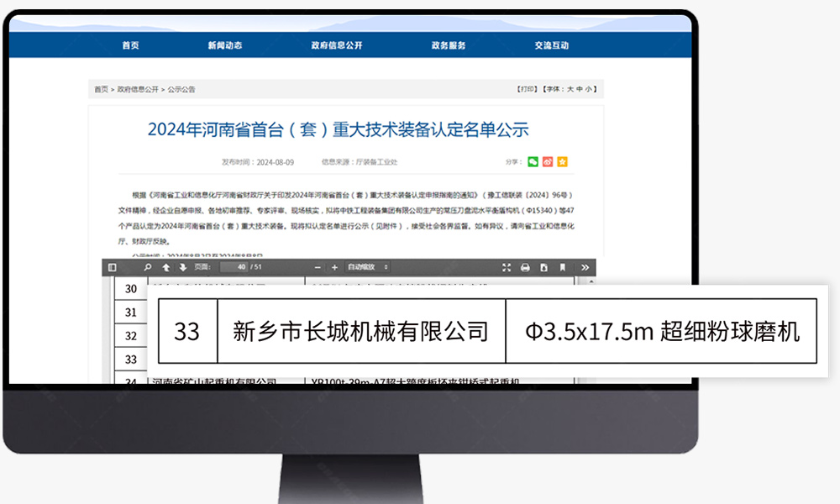Open the 政务服务 navigation tab

tap(449, 45)
